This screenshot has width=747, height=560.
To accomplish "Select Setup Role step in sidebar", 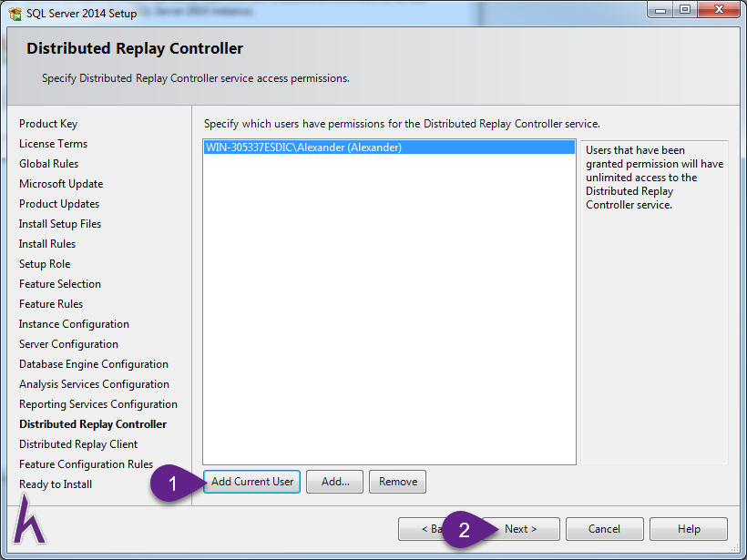I will [45, 264].
